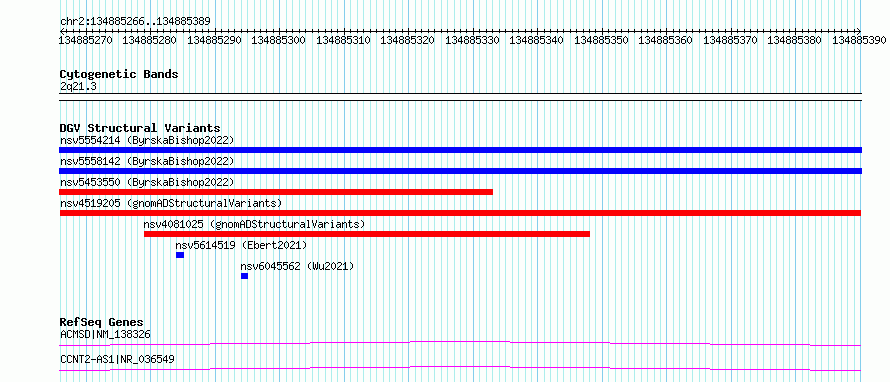Click the ACMSD|NM_138326 gene label
Viewport: 890px width, 382px height.
click(x=105, y=334)
